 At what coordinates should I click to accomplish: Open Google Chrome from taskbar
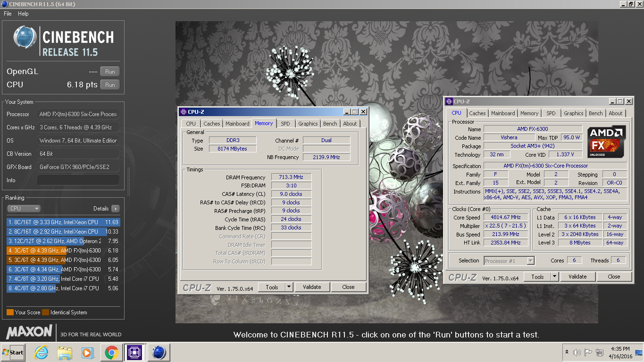(x=111, y=353)
